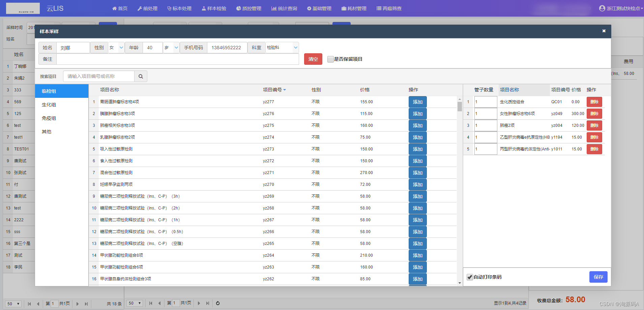Toggle 自动打印条码 checkbox
This screenshot has width=644, height=310.
[470, 277]
